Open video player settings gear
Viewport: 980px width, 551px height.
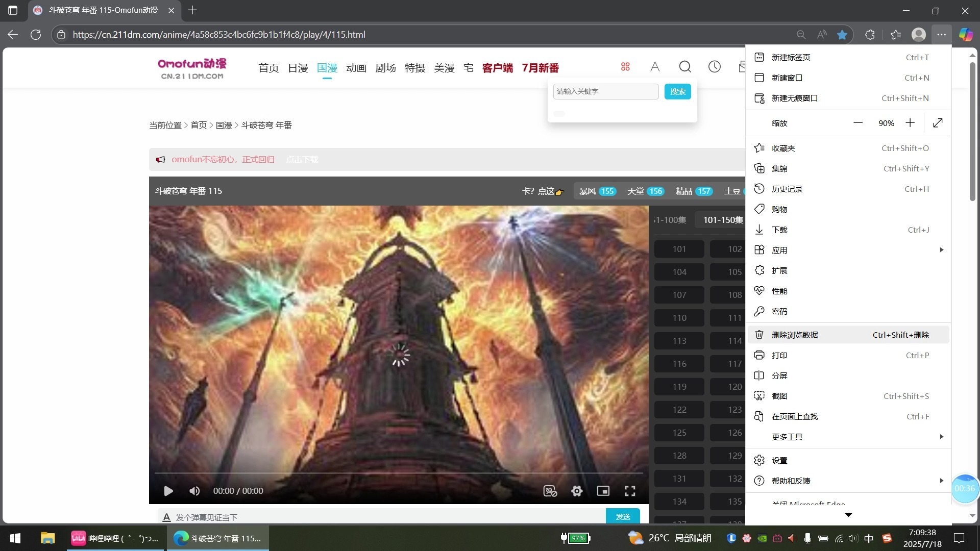(x=577, y=491)
